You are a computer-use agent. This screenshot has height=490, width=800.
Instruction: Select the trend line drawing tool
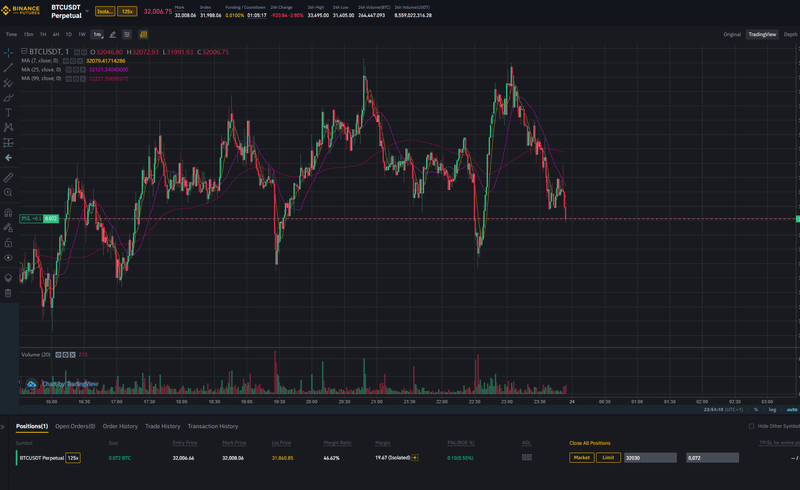(x=8, y=67)
